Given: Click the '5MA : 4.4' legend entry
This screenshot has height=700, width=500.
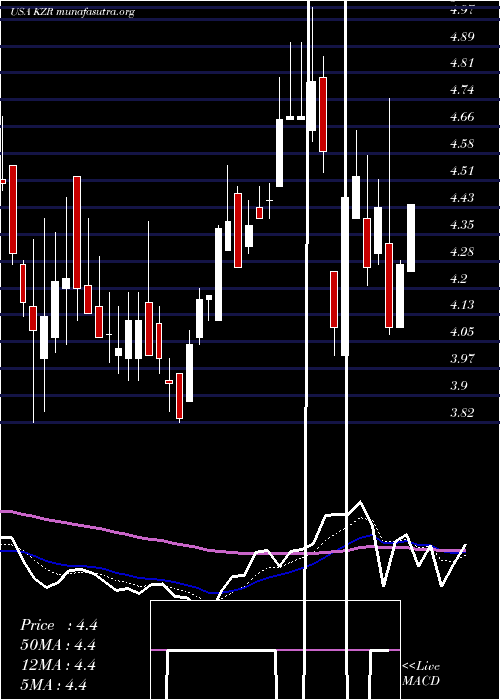Looking at the screenshot, I should [x=54, y=684].
